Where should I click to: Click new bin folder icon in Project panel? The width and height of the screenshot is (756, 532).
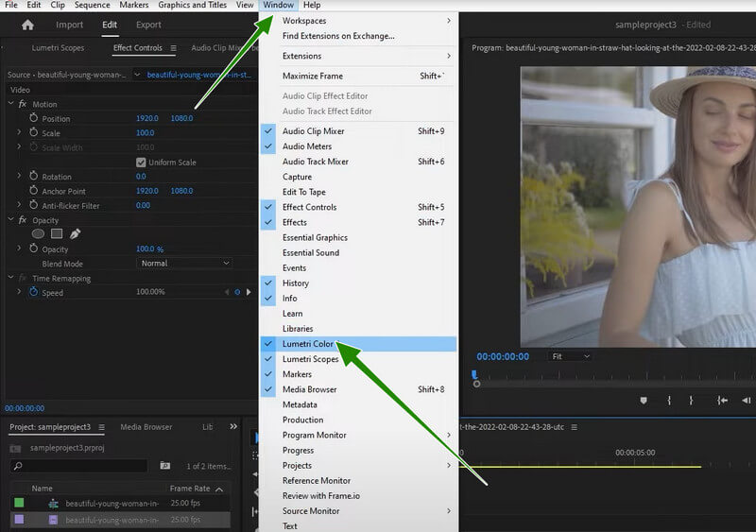[165, 466]
